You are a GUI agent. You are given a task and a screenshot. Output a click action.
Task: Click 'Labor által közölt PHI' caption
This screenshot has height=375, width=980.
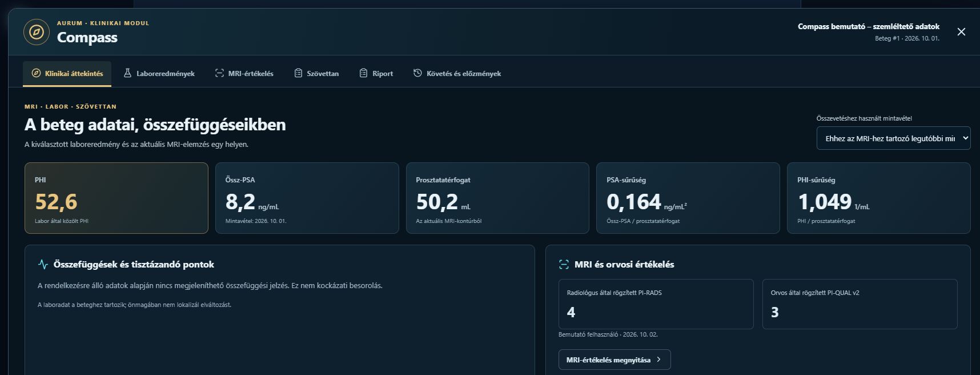click(62, 221)
